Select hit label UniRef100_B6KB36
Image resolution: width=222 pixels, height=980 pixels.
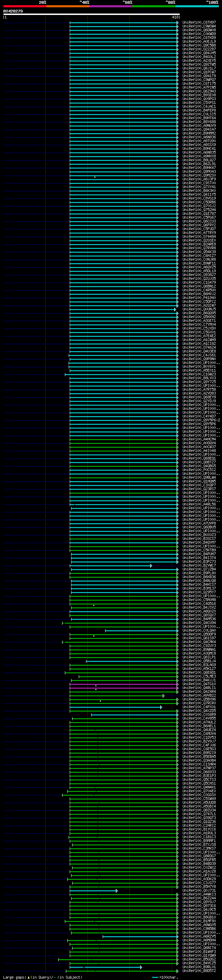(199, 577)
